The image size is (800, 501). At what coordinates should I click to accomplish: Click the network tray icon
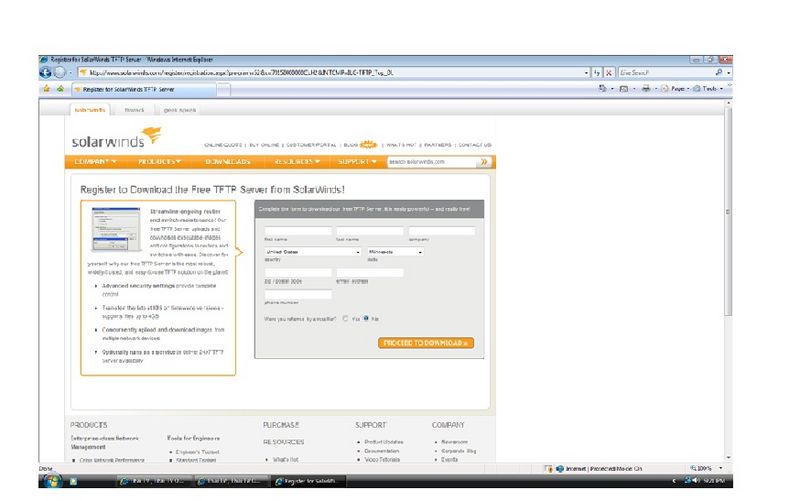(x=687, y=481)
